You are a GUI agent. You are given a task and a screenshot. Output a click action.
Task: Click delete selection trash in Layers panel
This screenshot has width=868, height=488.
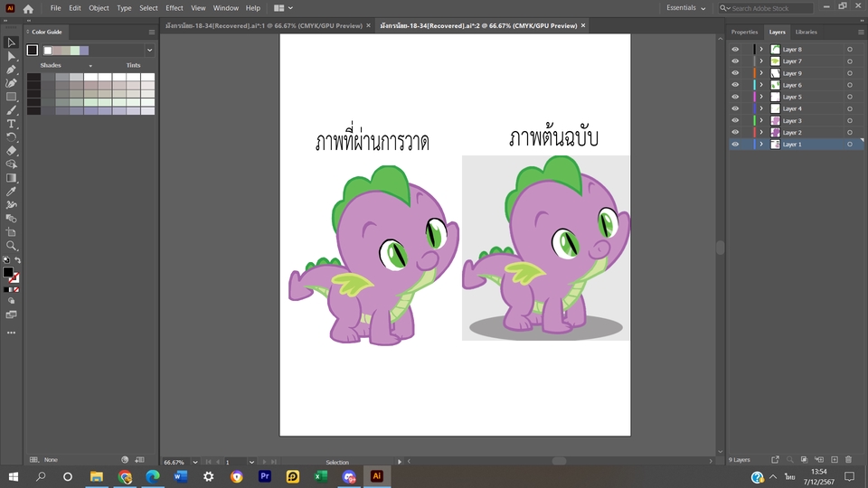coord(849,460)
